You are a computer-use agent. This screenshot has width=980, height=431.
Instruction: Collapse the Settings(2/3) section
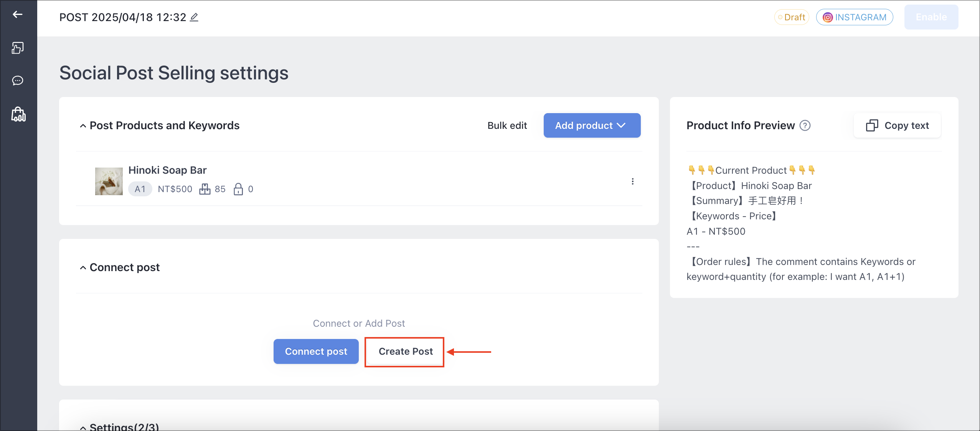[83, 428]
